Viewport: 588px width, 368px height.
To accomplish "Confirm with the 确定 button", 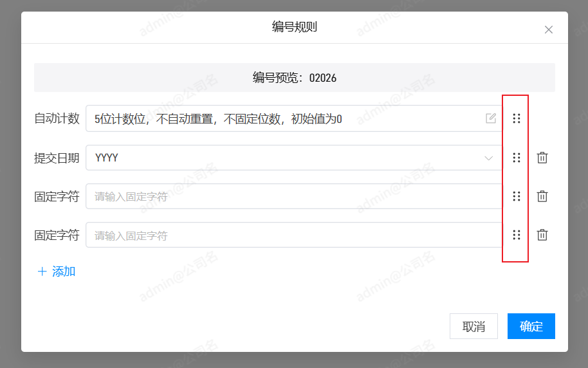I will [531, 326].
